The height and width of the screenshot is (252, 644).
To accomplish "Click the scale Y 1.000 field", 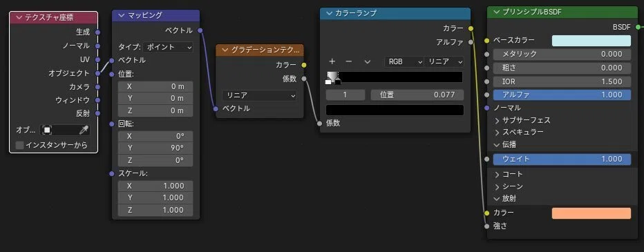I will (155, 198).
